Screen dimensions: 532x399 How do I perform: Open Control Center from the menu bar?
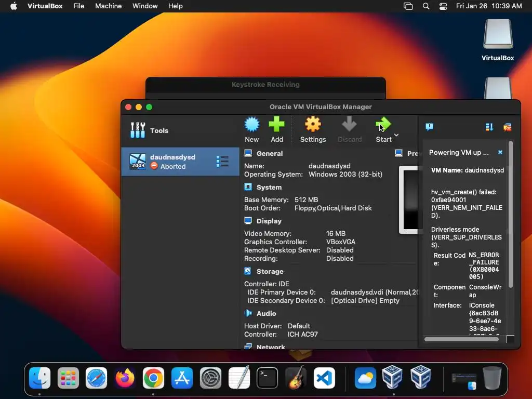(x=443, y=6)
